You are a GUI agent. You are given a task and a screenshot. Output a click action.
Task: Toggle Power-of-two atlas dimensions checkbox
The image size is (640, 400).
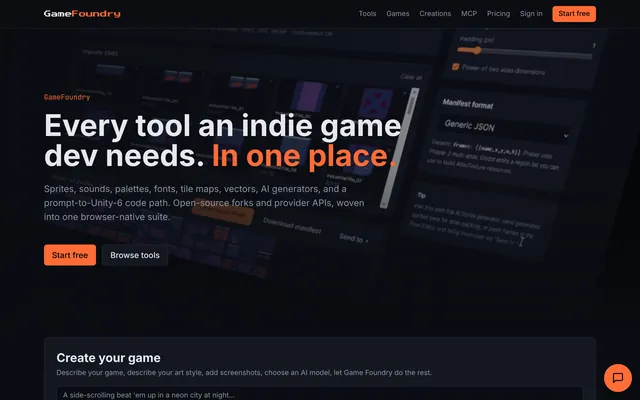click(456, 67)
